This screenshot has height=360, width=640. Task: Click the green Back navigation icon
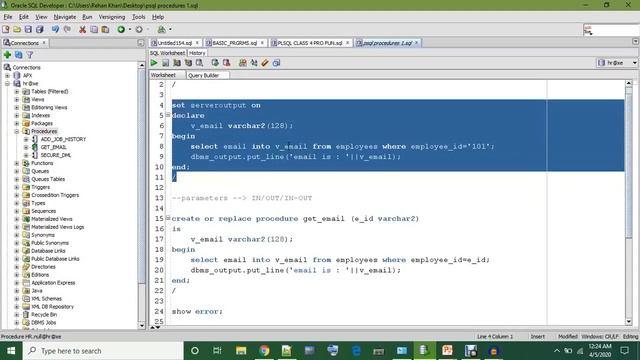click(121, 29)
